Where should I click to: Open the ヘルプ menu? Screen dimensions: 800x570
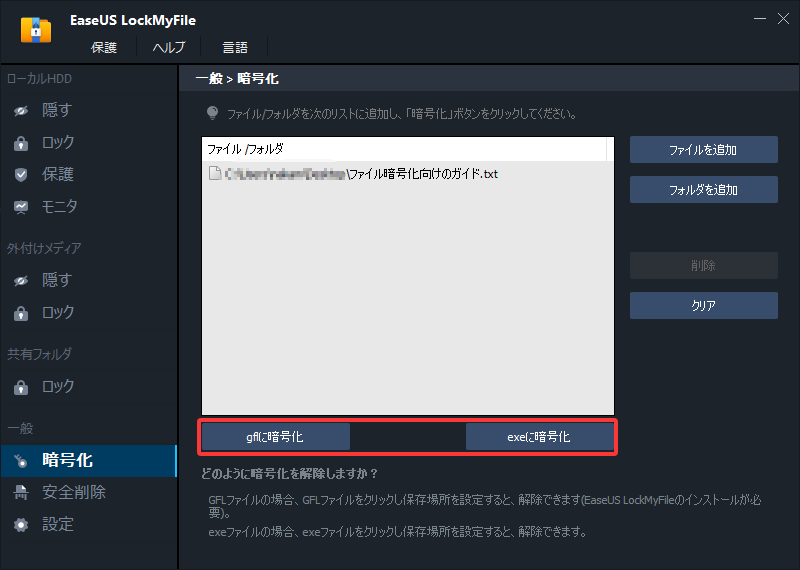pos(169,47)
